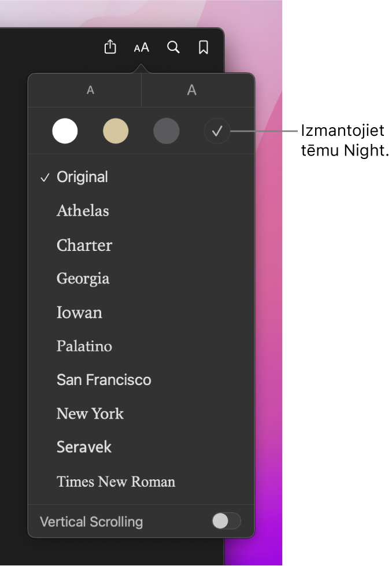Decrease font size with small A
The height and width of the screenshot is (566, 392).
[90, 90]
